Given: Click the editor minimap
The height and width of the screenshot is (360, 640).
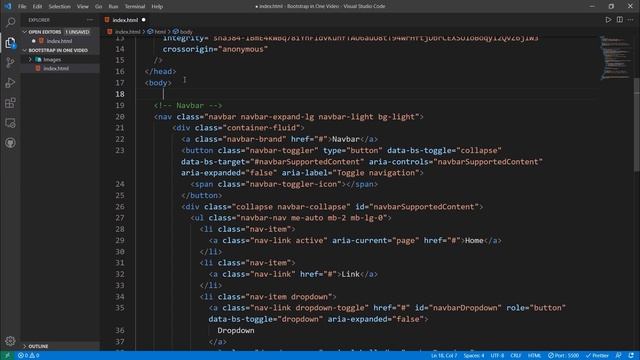Looking at the screenshot, I should (615, 57).
